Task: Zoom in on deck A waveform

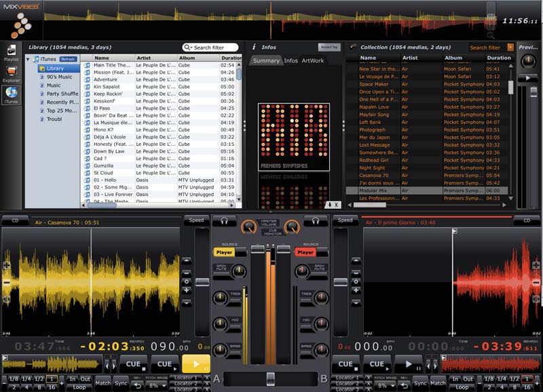Action: click(6, 266)
